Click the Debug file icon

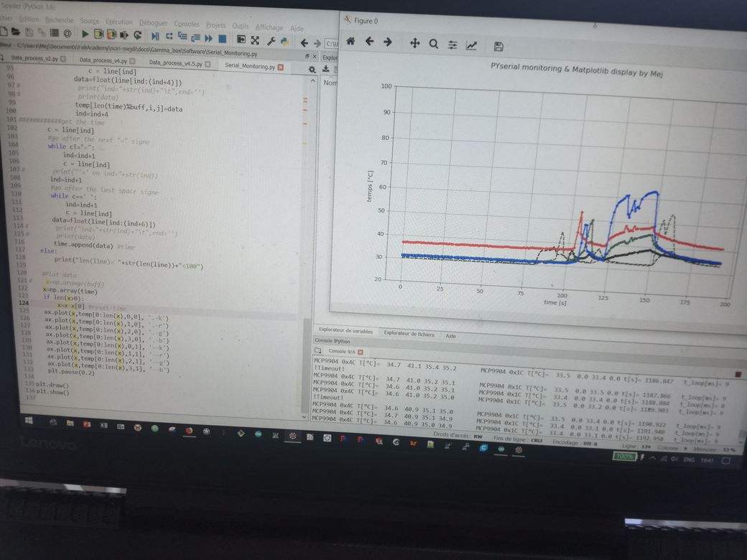[x=155, y=36]
